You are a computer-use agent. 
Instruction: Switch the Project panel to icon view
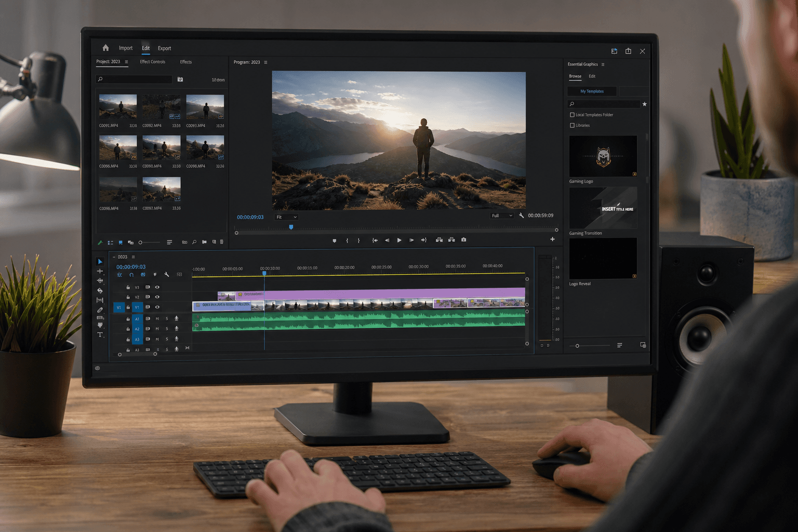(x=121, y=243)
